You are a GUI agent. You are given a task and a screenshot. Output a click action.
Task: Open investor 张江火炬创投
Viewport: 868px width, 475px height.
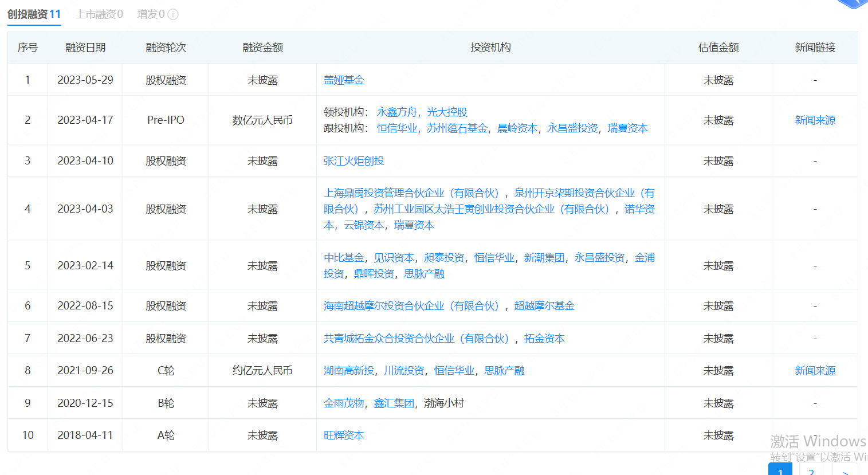coord(354,161)
